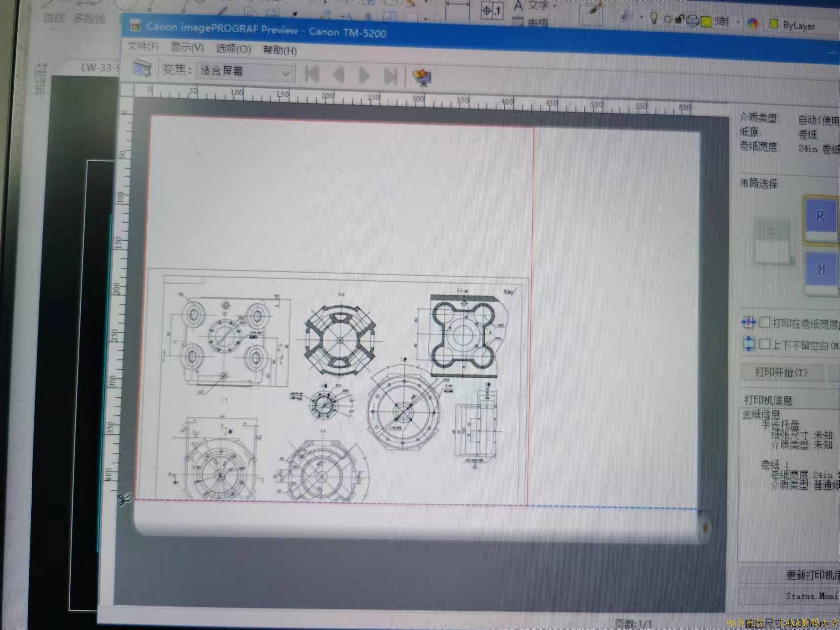Click the scissors cut-line marker
The width and height of the screenshot is (840, 630).
125,499
